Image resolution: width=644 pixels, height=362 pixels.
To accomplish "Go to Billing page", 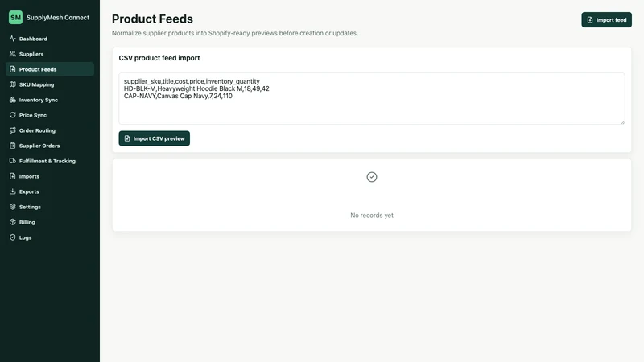I will [x=50, y=222].
